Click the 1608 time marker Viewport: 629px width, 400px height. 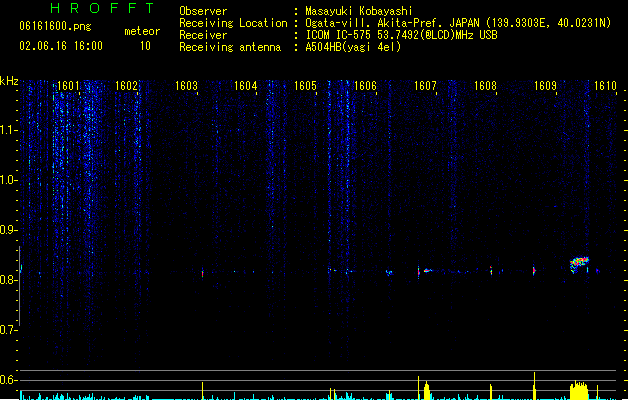[485, 86]
